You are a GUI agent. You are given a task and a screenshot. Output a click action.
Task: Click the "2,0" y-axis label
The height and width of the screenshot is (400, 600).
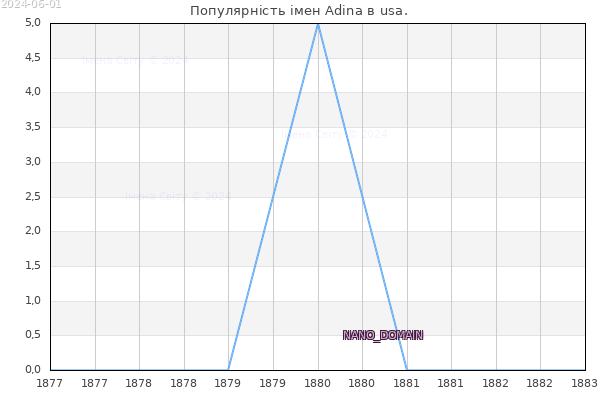pyautogui.click(x=33, y=230)
